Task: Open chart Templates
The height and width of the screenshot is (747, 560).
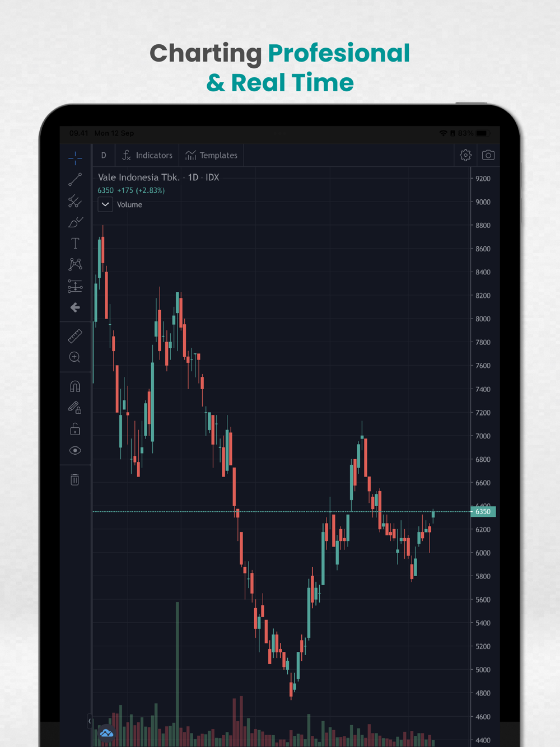Action: coord(212,155)
